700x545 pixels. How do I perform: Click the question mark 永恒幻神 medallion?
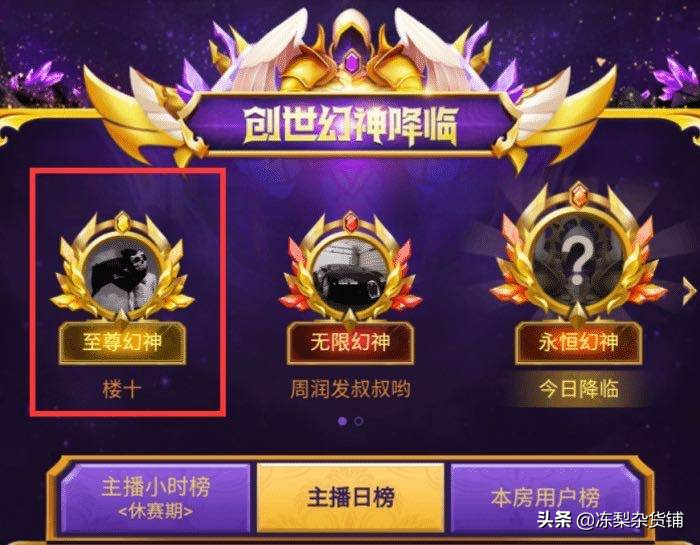(578, 260)
